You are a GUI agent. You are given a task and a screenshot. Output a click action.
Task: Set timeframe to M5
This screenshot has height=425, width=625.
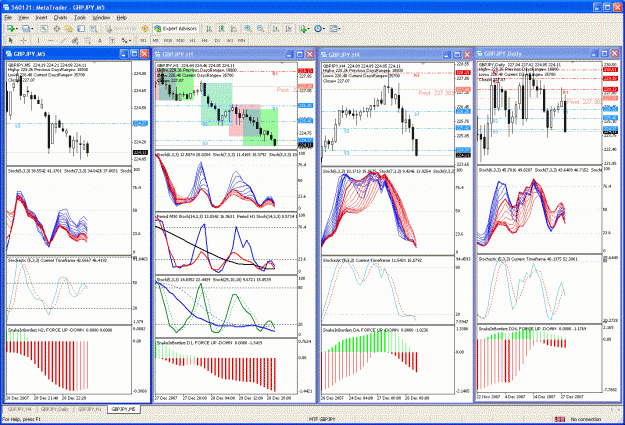(155, 40)
